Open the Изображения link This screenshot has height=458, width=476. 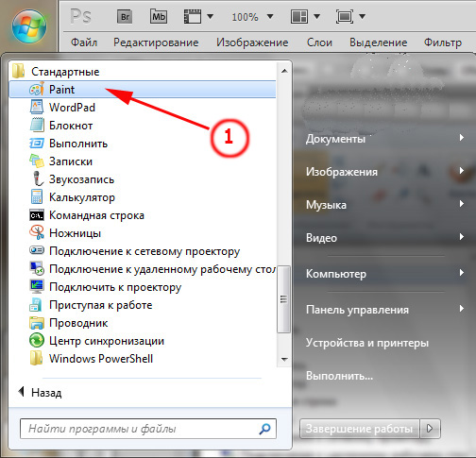pyautogui.click(x=342, y=172)
